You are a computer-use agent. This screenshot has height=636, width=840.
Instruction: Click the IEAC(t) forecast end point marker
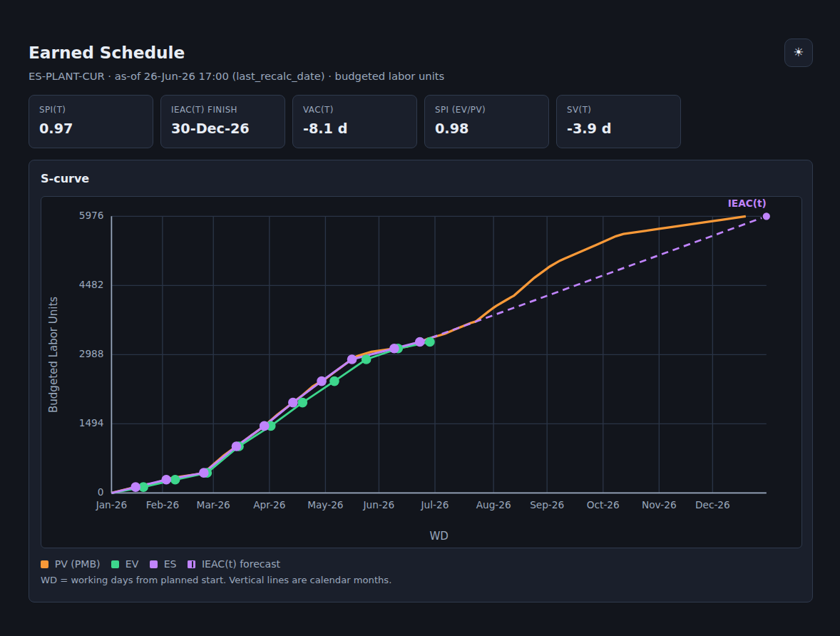[x=766, y=217]
